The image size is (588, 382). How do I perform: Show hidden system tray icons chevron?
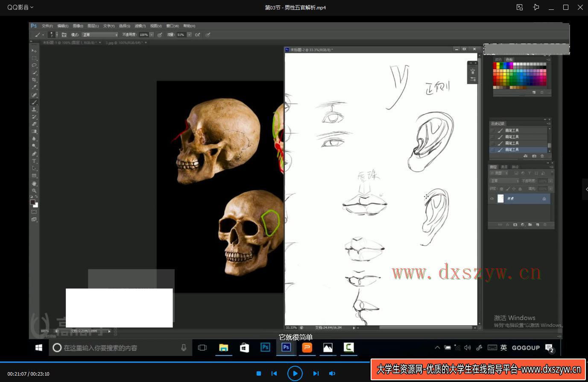(x=437, y=347)
